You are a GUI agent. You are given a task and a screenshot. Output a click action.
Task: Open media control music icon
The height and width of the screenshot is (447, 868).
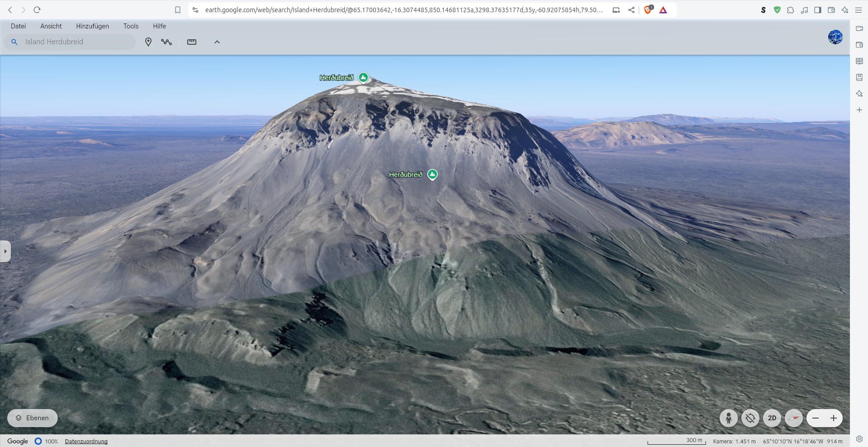[x=804, y=10]
